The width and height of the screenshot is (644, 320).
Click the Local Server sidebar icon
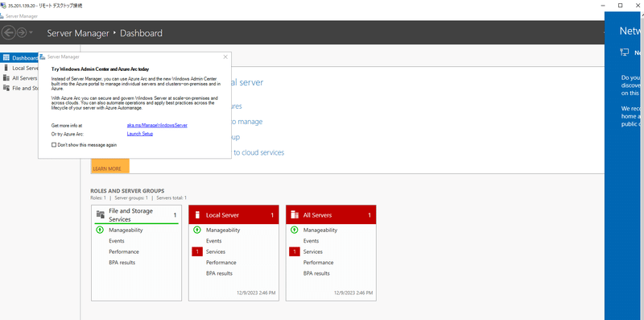6,68
